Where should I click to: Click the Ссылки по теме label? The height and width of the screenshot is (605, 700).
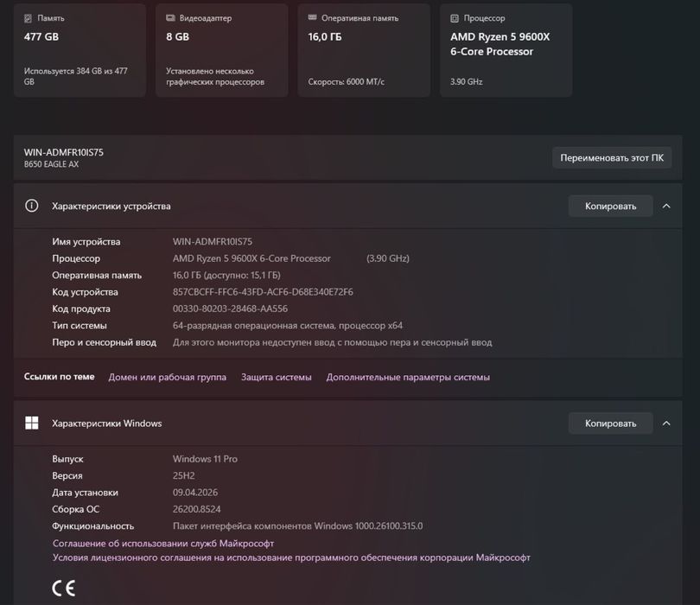click(60, 376)
